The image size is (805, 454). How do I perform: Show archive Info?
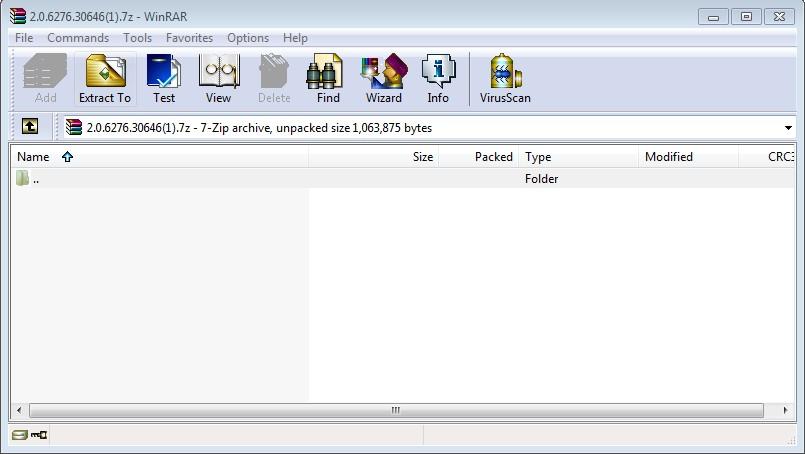point(438,79)
